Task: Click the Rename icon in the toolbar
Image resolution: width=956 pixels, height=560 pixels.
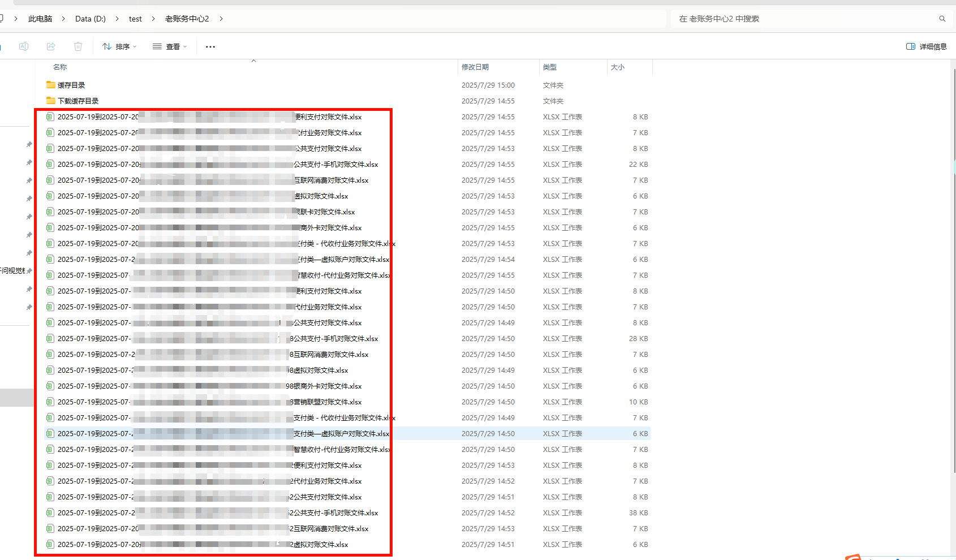Action: (x=24, y=46)
